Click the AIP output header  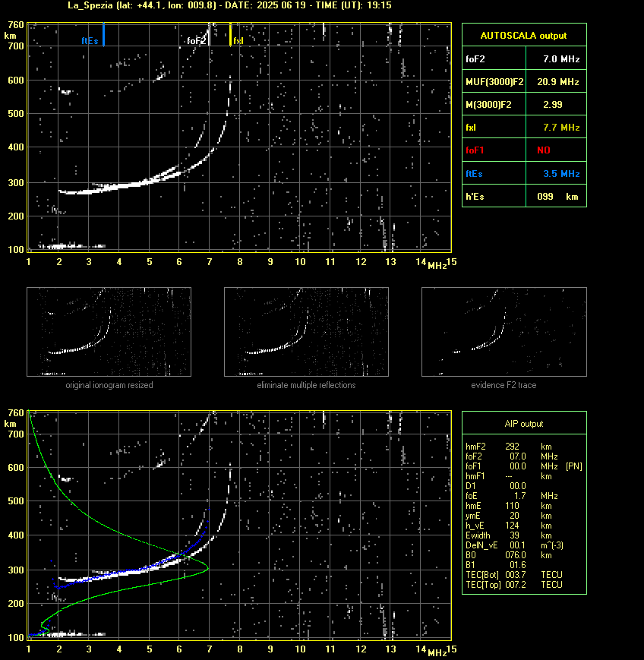click(x=524, y=424)
